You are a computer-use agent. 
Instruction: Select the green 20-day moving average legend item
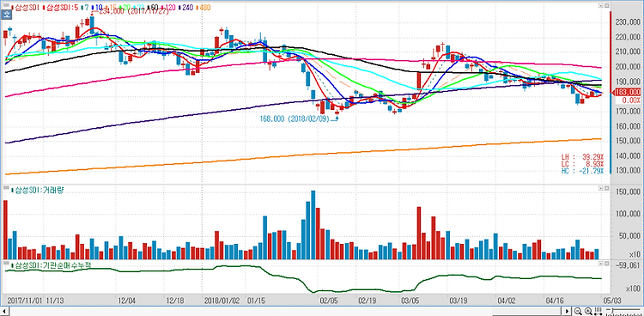[125, 8]
